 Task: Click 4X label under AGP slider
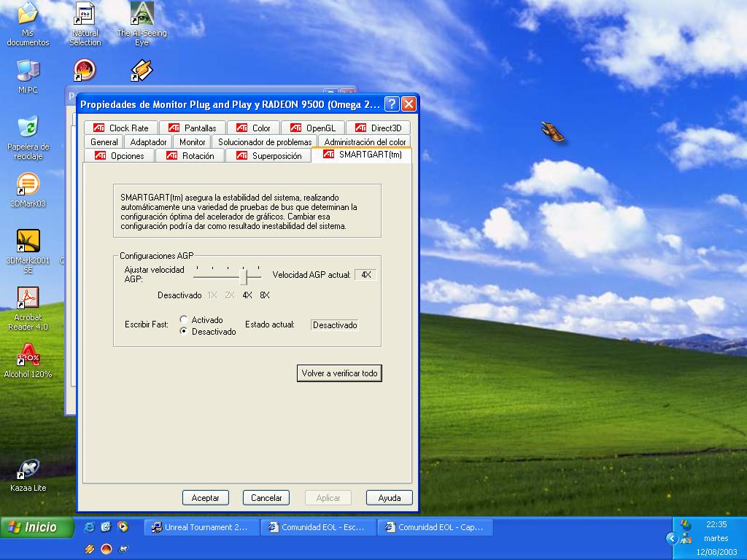tap(247, 295)
